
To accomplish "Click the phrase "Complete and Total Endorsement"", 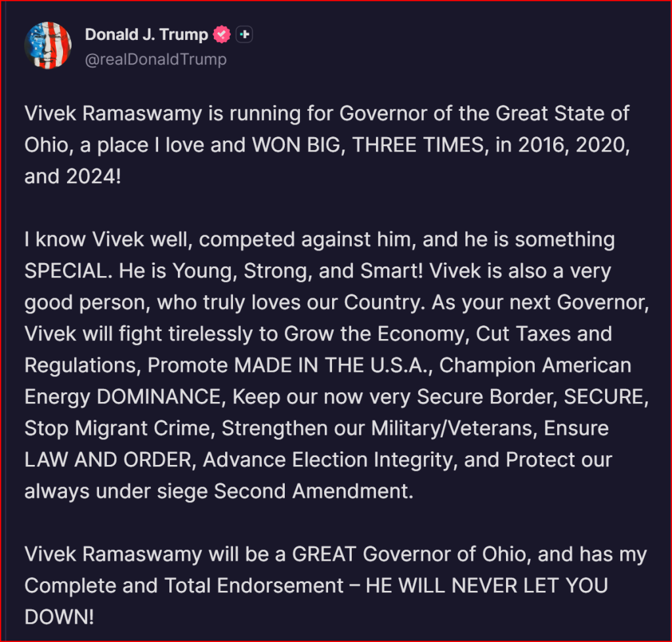I will (184, 586).
